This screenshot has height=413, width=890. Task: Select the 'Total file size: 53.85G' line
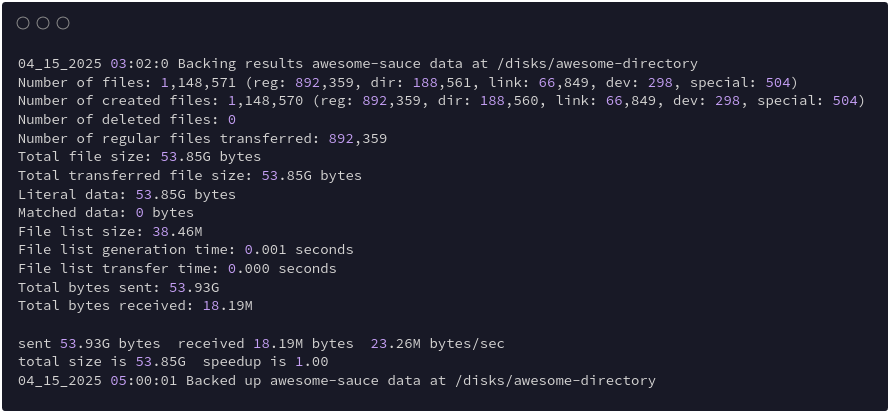[139, 157]
